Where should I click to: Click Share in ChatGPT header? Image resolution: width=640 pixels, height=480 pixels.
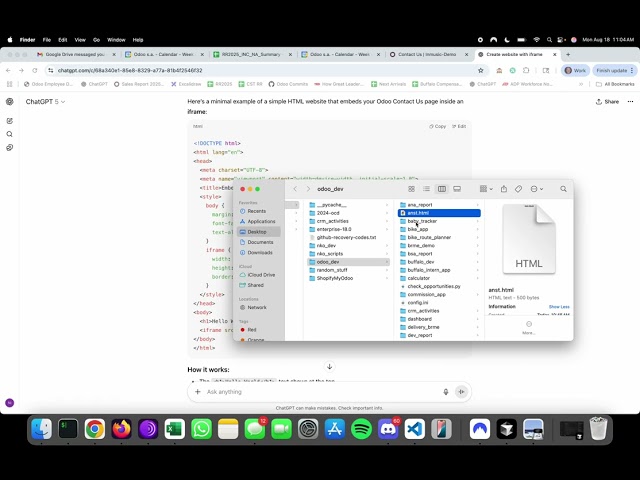607,102
